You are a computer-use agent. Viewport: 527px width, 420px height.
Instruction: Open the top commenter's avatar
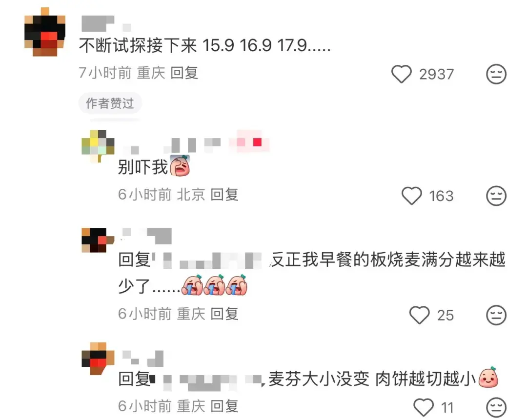(x=45, y=32)
